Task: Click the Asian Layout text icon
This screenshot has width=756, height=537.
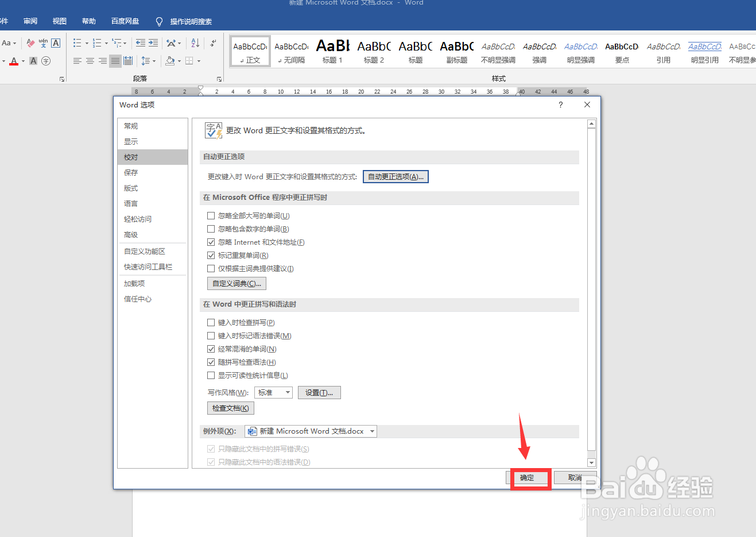Action: [171, 43]
